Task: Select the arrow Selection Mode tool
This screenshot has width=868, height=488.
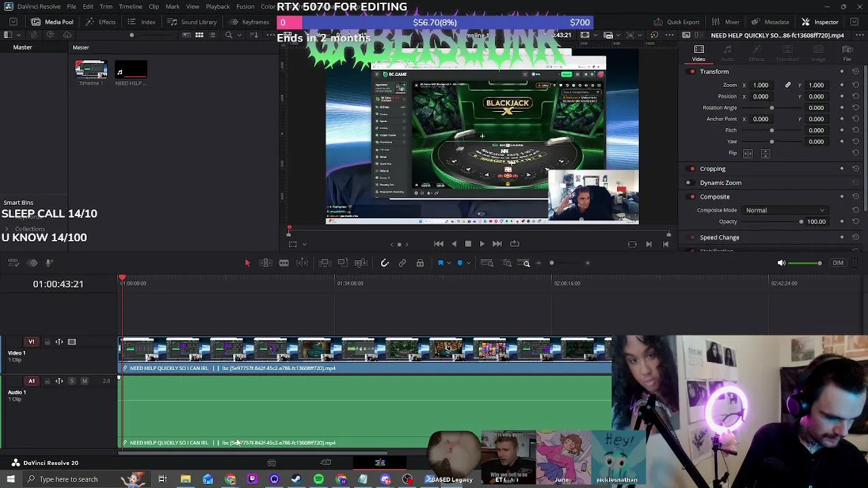Action: click(x=247, y=263)
